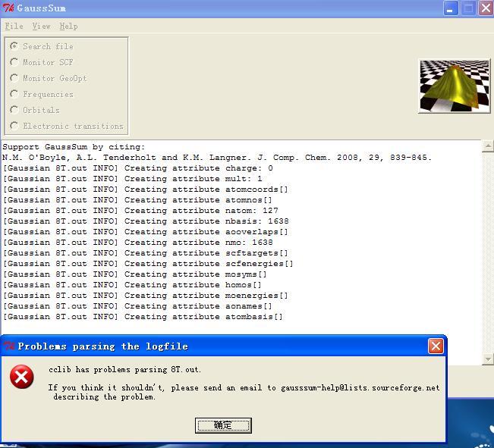
Task: Click the 'Creating attribute scftargets[]' line
Action: tap(145, 253)
